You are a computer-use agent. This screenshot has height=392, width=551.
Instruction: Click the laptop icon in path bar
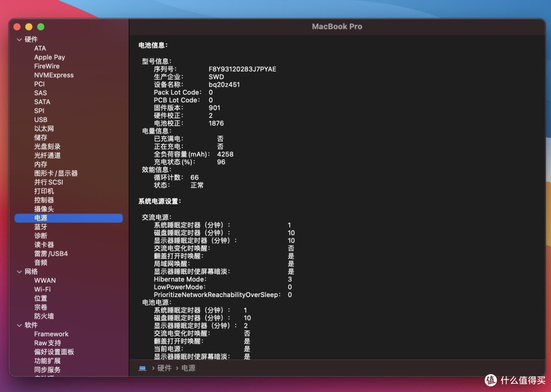point(142,368)
